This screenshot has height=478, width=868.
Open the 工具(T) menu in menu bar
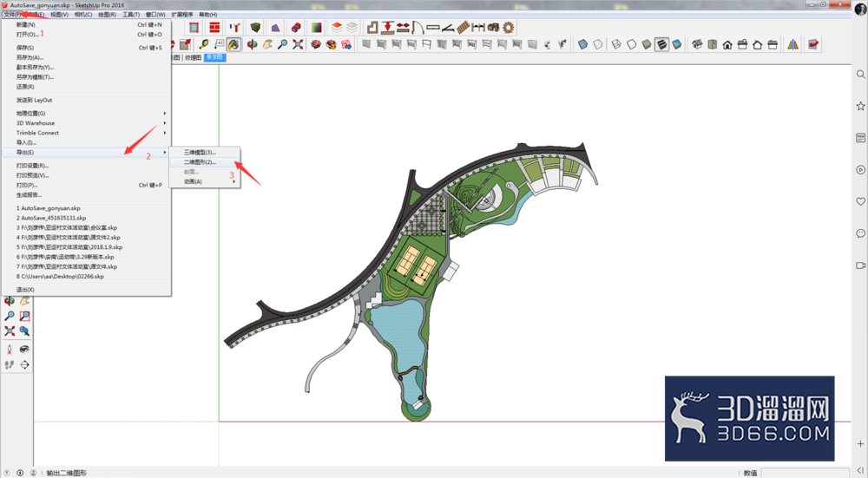click(131, 15)
